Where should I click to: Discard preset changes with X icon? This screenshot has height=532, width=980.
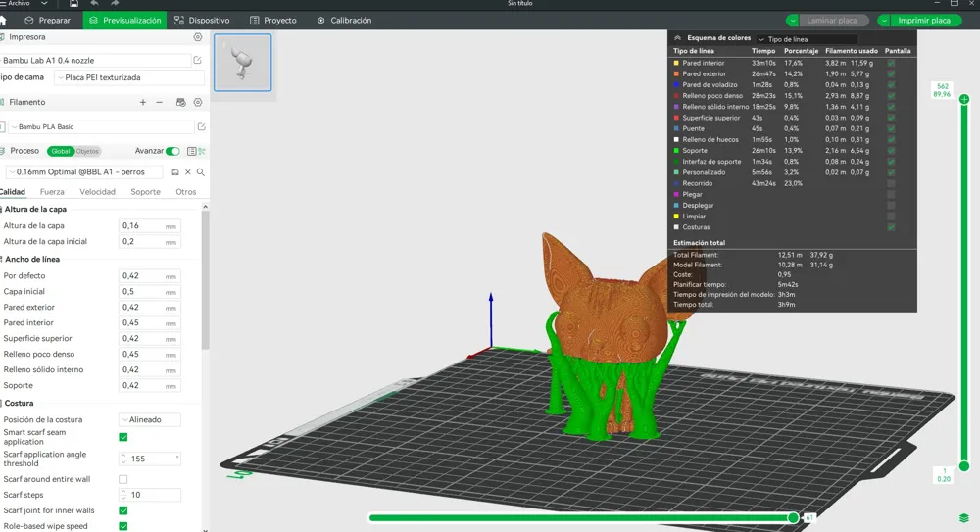pyautogui.click(x=187, y=171)
